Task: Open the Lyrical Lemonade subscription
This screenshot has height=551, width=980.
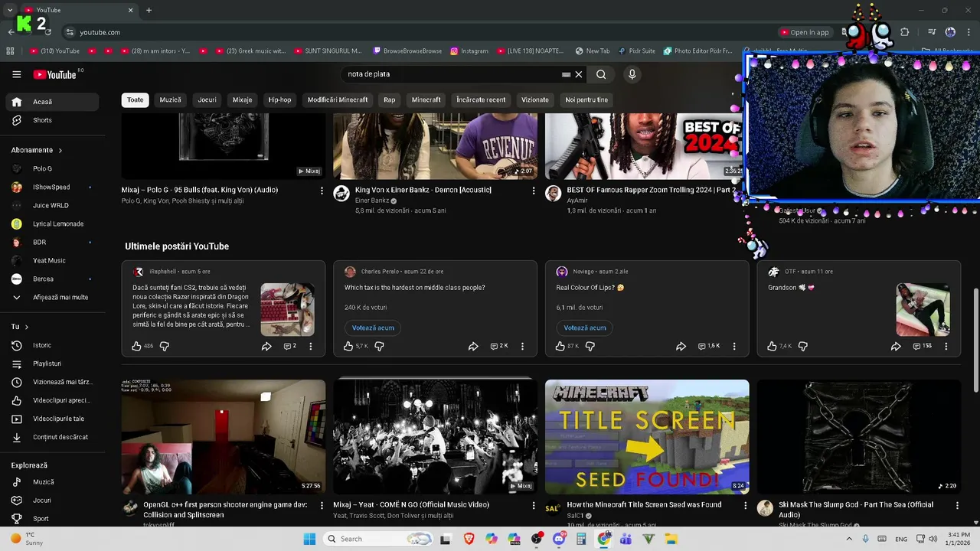Action: pos(52,223)
